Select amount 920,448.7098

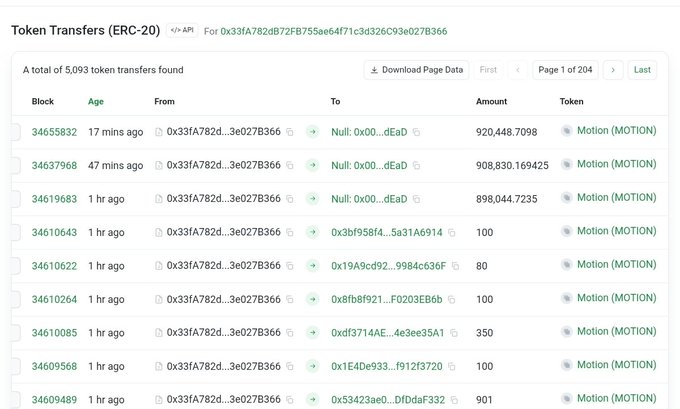[507, 132]
